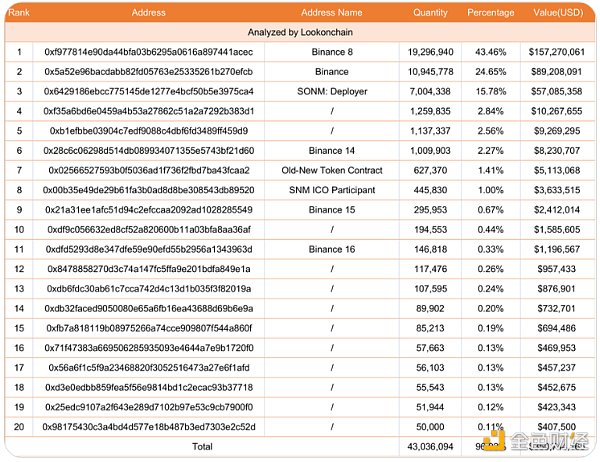Click the Analyzed by Lookonchain banner
600x462 pixels.
click(300, 33)
